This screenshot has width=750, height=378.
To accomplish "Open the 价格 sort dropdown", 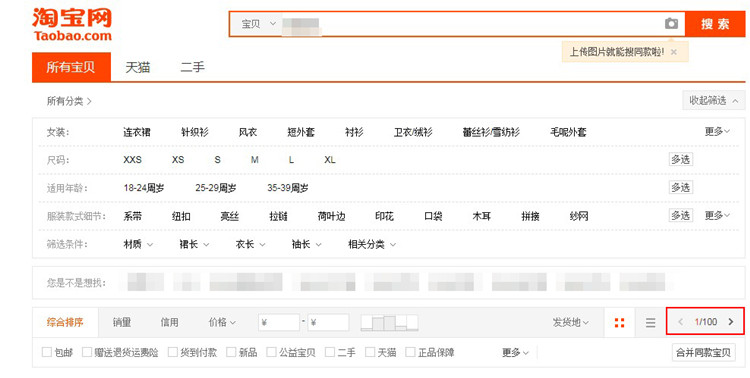I will (222, 322).
